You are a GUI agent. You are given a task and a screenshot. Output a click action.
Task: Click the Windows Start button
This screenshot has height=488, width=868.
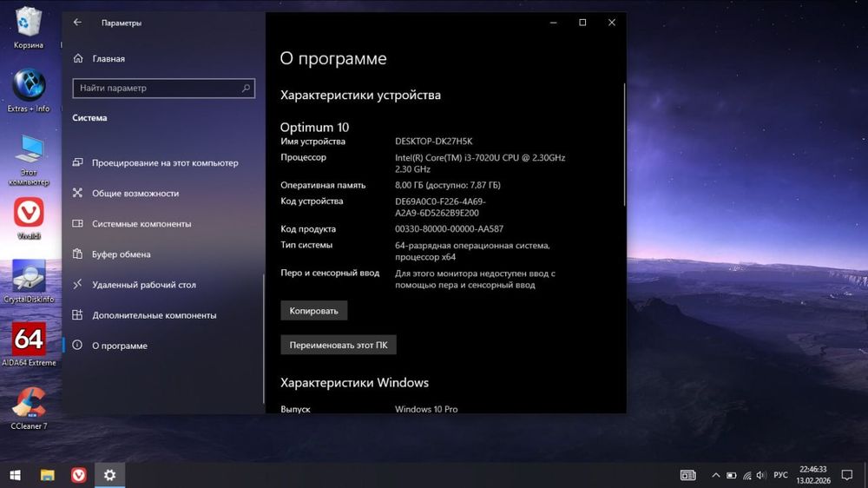coord(15,475)
